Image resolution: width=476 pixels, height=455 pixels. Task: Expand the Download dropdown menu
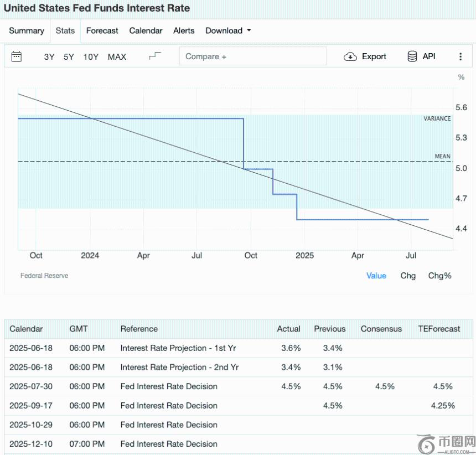pyautogui.click(x=228, y=31)
